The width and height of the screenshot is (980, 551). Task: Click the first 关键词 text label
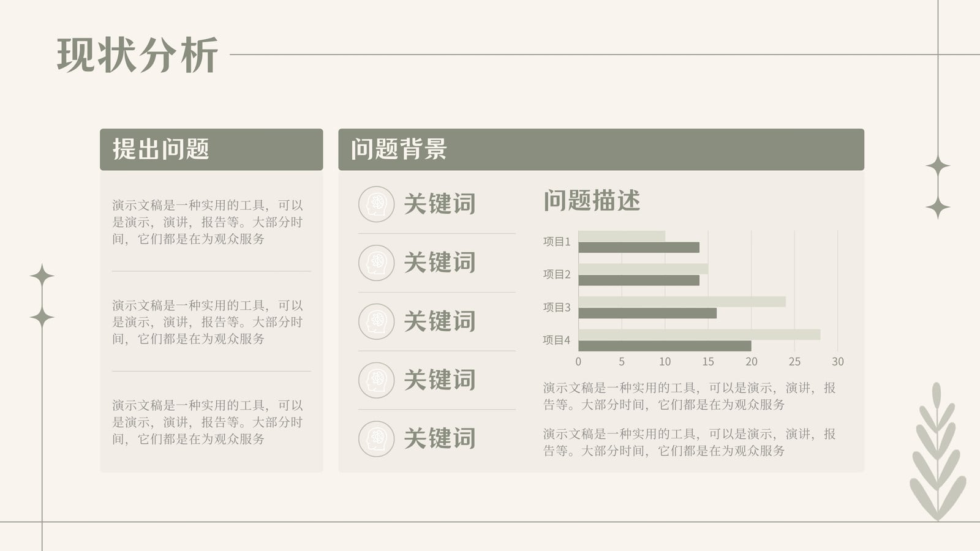pyautogui.click(x=440, y=204)
